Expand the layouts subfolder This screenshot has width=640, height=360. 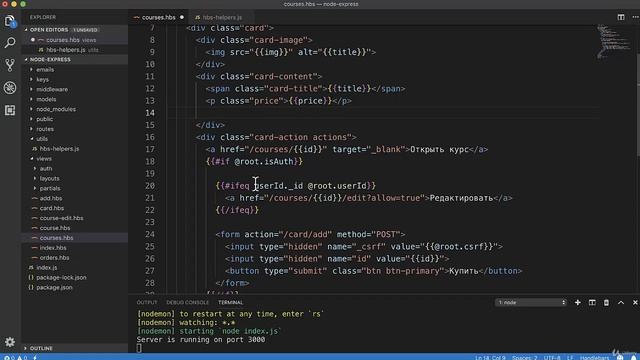49,178
